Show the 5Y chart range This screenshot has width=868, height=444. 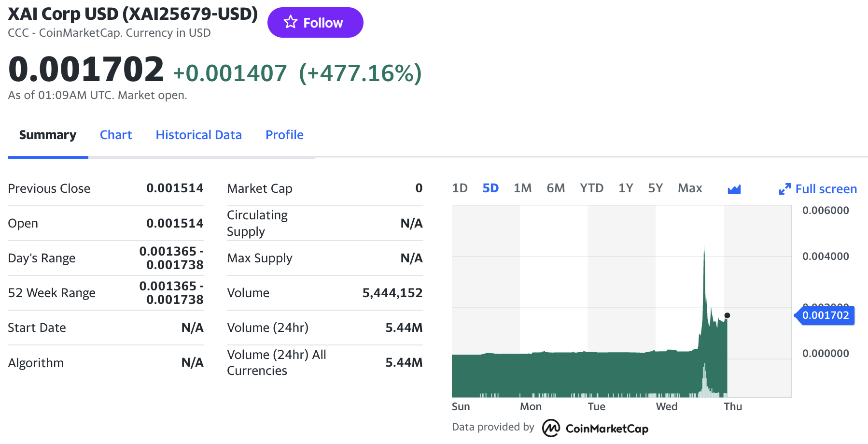tap(655, 188)
